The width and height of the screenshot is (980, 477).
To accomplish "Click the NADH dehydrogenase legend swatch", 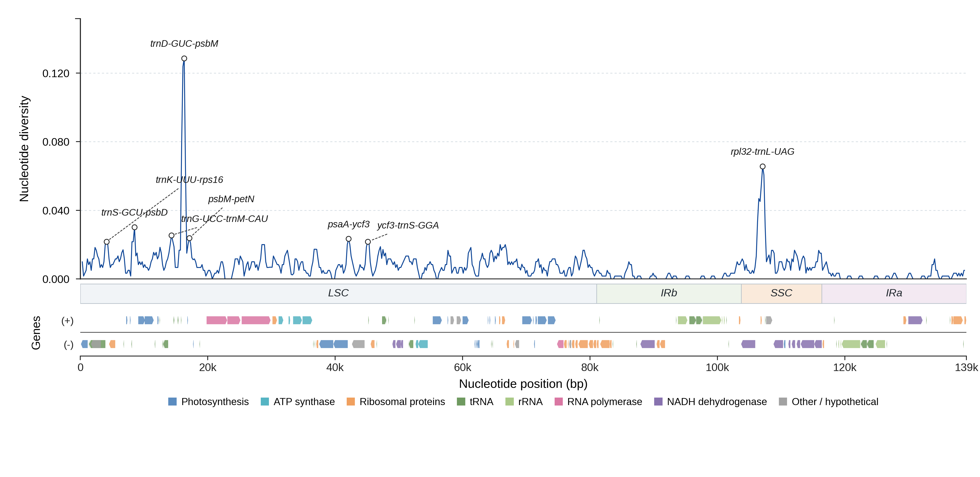I will pos(658,402).
